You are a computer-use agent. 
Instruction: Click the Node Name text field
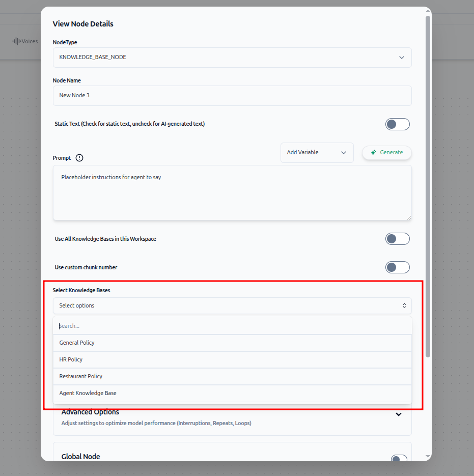[x=232, y=96]
